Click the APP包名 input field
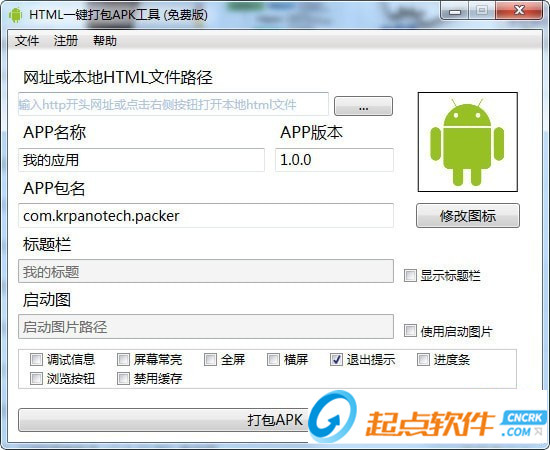The width and height of the screenshot is (550, 450). coord(206,216)
